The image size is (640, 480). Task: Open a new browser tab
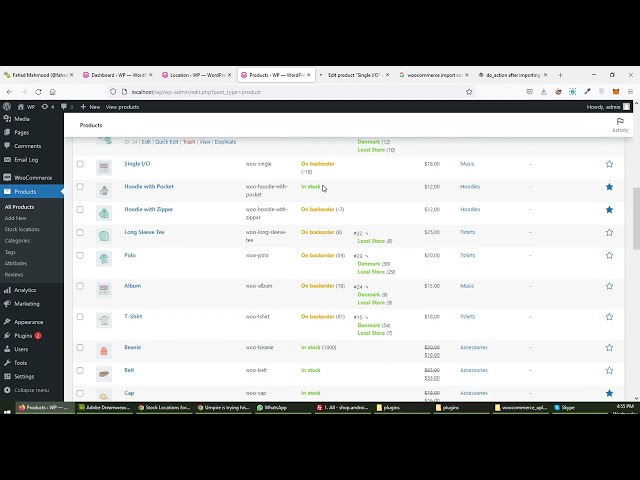coord(560,75)
